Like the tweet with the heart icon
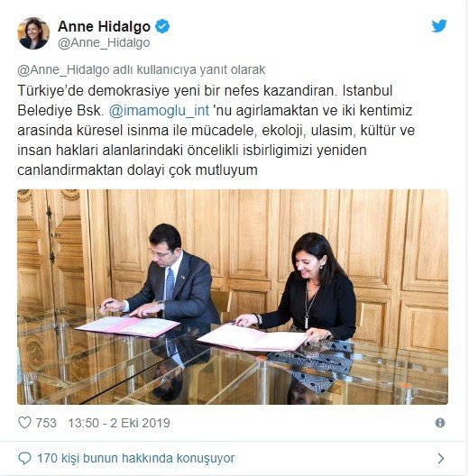 [24, 422]
